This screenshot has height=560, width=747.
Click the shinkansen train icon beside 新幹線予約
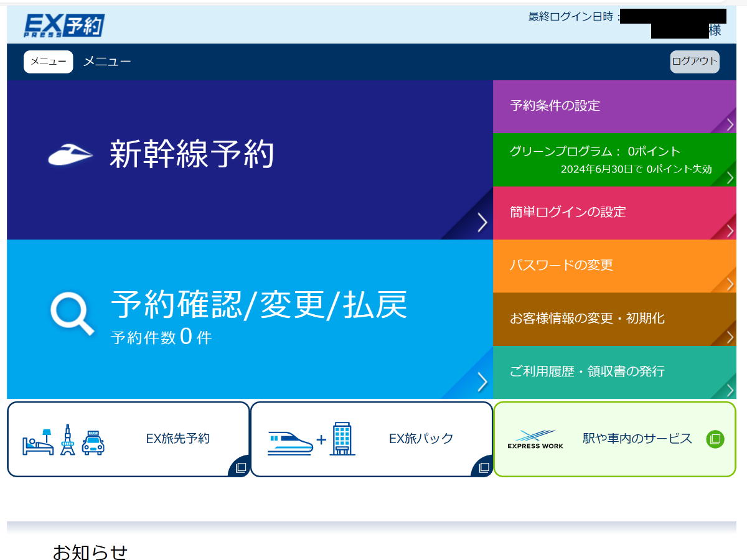coord(70,154)
